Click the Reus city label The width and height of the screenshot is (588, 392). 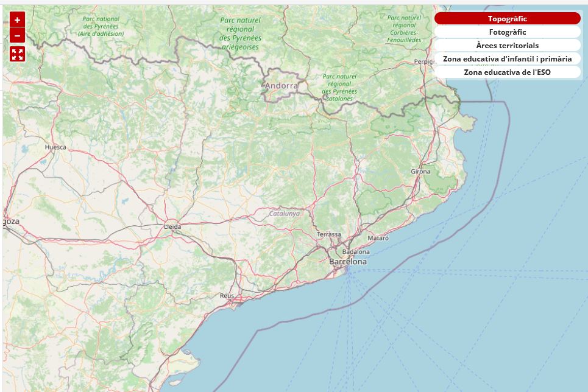point(227,296)
